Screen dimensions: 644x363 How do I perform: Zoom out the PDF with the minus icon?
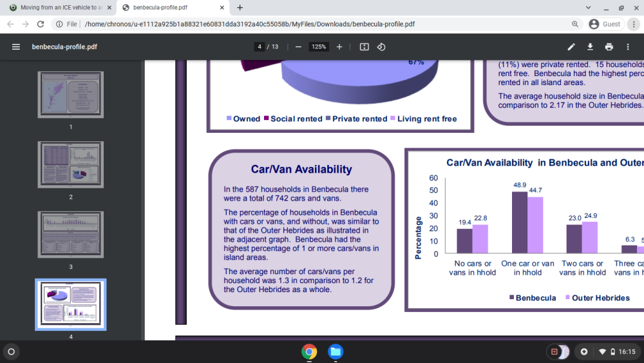click(x=299, y=47)
